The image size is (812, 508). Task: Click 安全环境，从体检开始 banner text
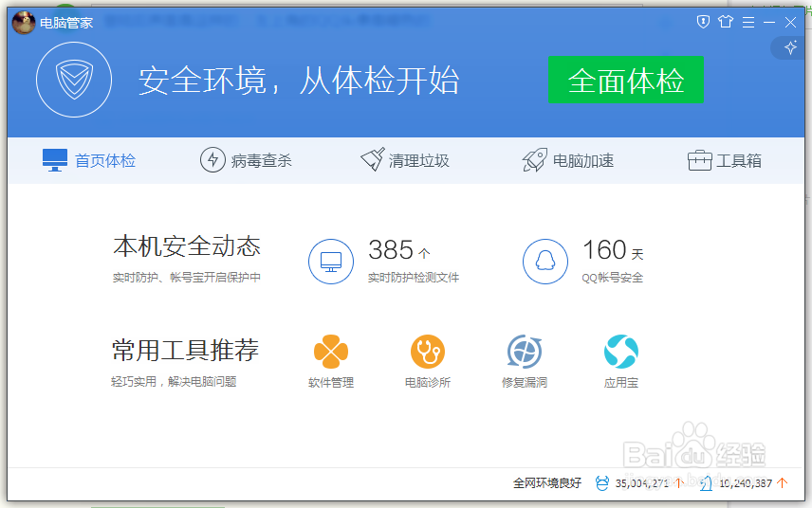[x=299, y=81]
